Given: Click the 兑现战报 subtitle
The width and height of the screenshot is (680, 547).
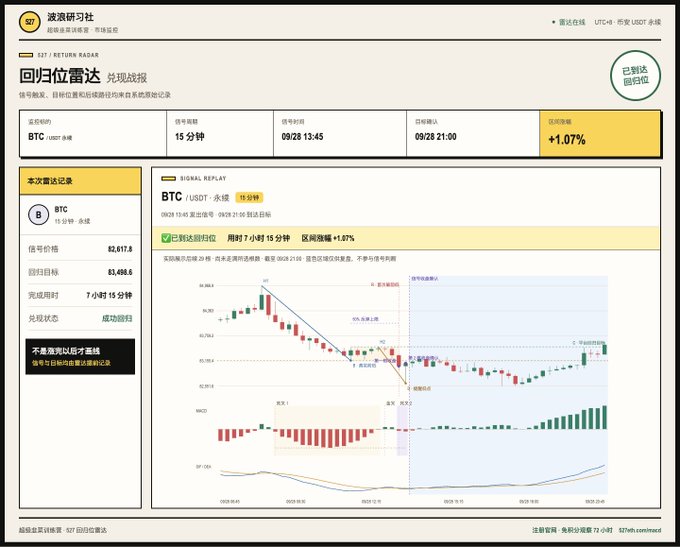Looking at the screenshot, I should click(x=127, y=78).
